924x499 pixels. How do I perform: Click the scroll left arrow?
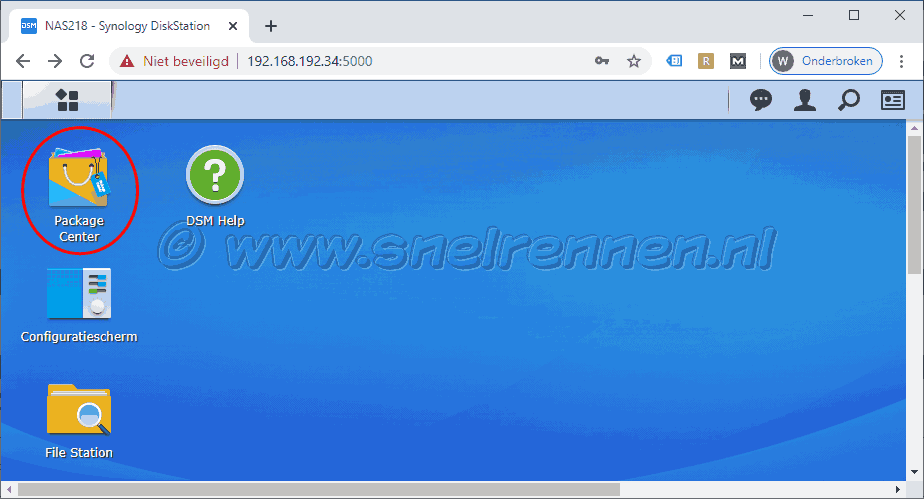[x=8, y=490]
